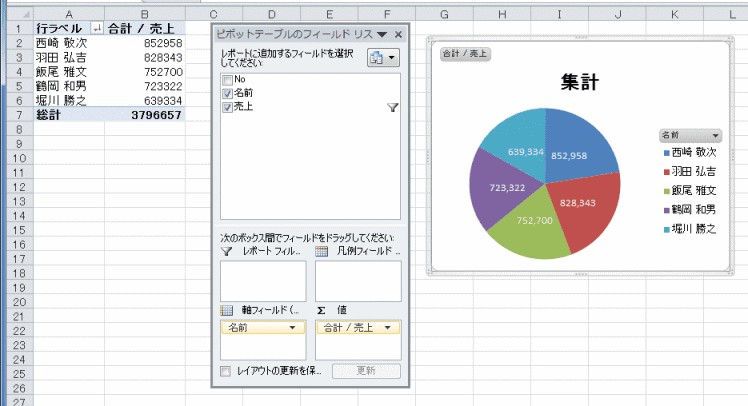Click the chart title 集計
748x406 pixels.
click(580, 82)
